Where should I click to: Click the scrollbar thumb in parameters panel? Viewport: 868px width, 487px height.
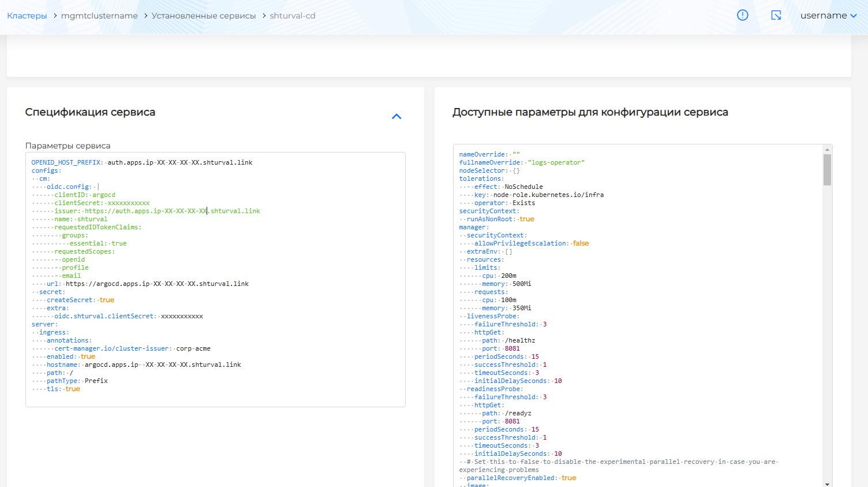point(828,169)
